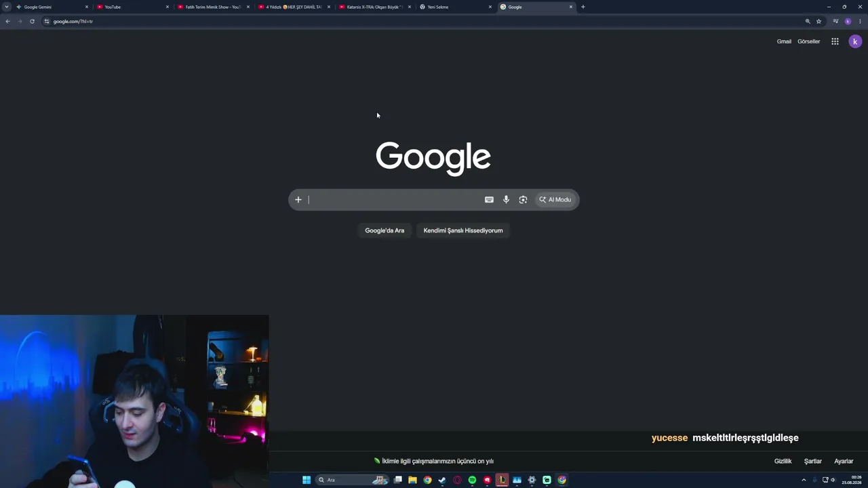Open a new browser tab
The width and height of the screenshot is (868, 488).
point(583,7)
